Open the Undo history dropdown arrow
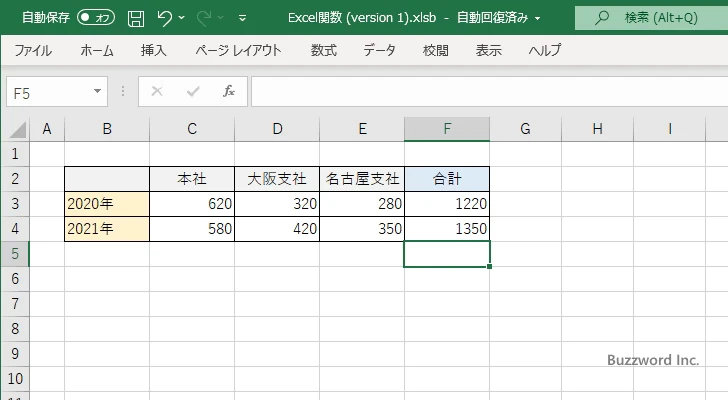 tap(182, 18)
